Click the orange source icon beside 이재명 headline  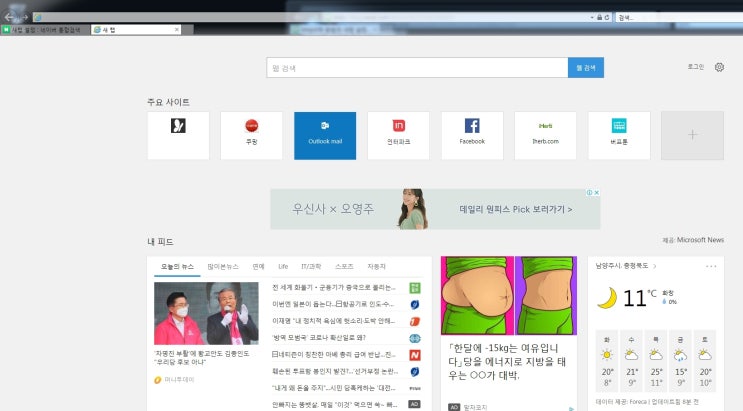pyautogui.click(x=415, y=321)
